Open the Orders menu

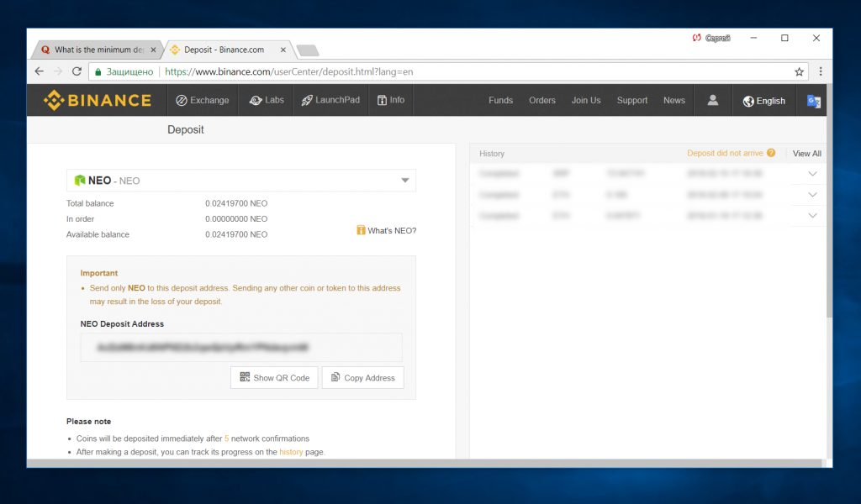click(542, 100)
